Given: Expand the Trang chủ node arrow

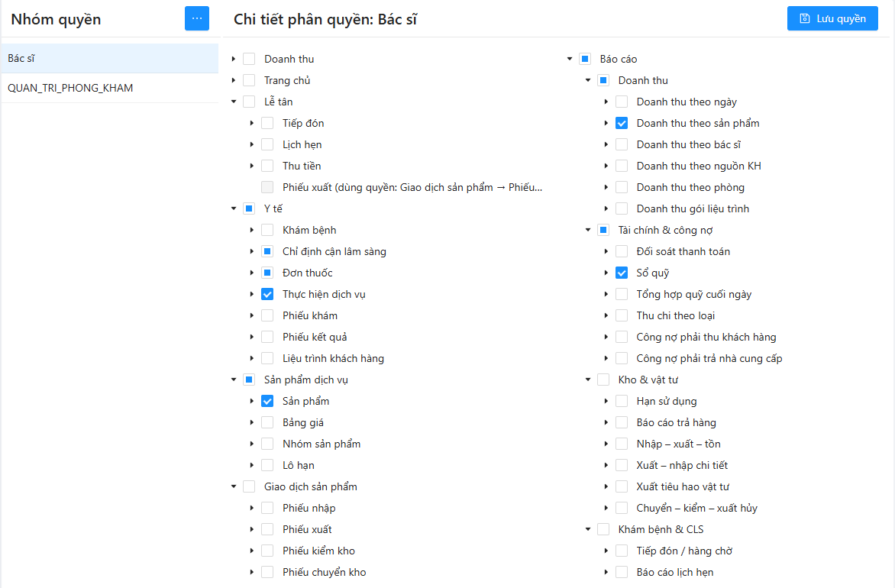Looking at the screenshot, I should (234, 80).
